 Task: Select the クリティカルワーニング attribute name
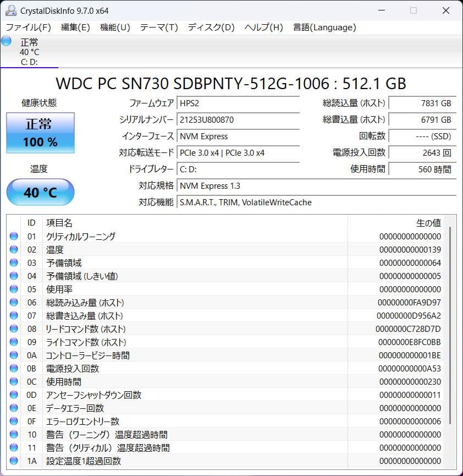(81, 236)
